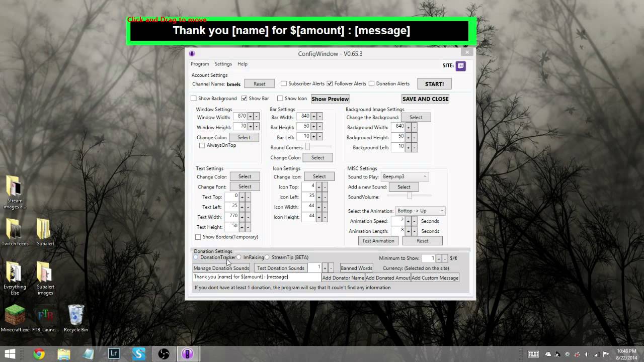Screen dimensions: 644x362
Task: Open Lightroom from the taskbar
Action: pyautogui.click(x=114, y=354)
